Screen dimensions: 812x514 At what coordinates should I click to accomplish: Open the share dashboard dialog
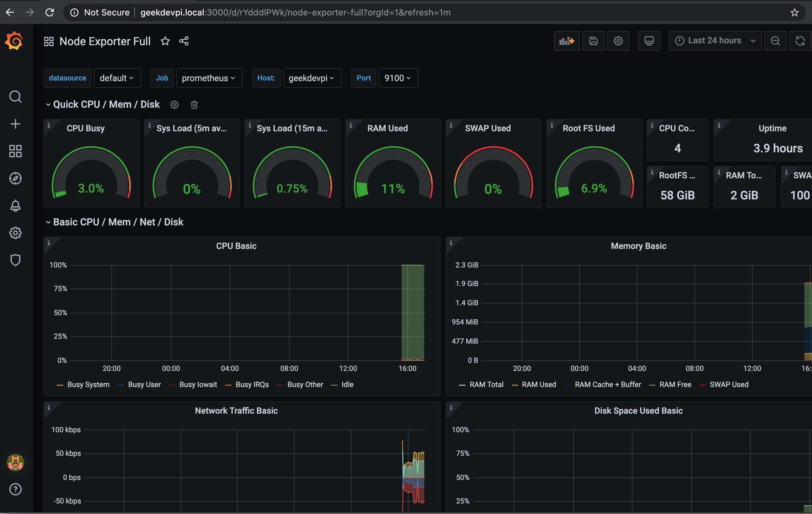click(x=184, y=41)
